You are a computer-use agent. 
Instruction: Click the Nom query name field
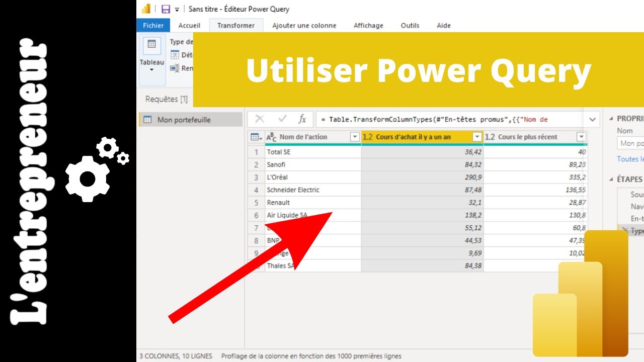630,143
